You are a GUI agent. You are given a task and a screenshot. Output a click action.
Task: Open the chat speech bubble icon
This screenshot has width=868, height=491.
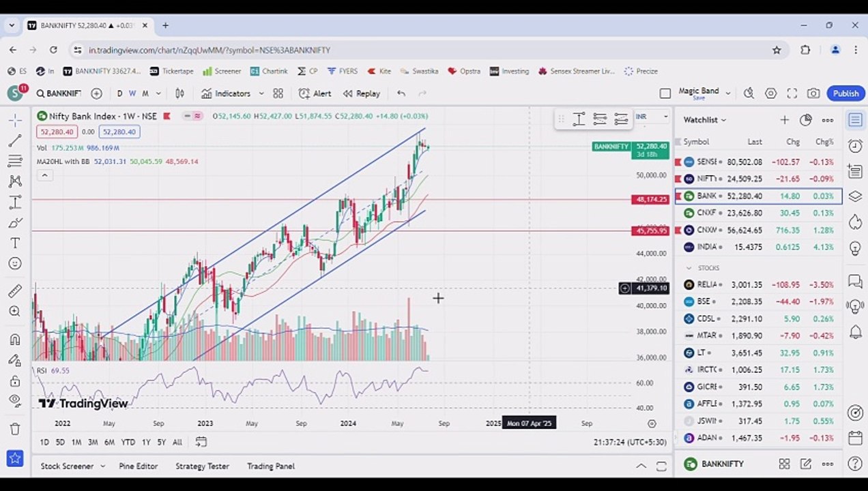tap(855, 281)
